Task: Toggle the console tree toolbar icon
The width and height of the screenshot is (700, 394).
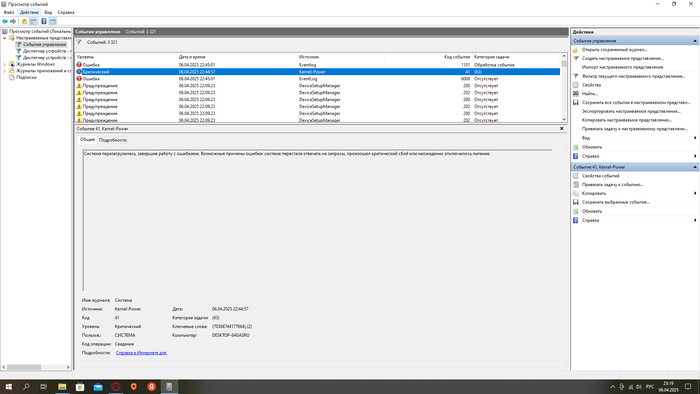Action: (33, 21)
